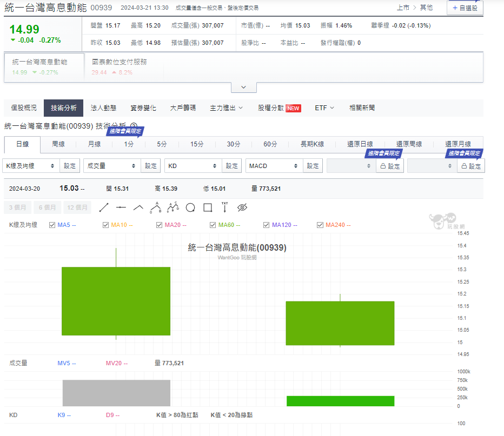Open the 大戶籌碼 tab
The width and height of the screenshot is (504, 436).
183,108
